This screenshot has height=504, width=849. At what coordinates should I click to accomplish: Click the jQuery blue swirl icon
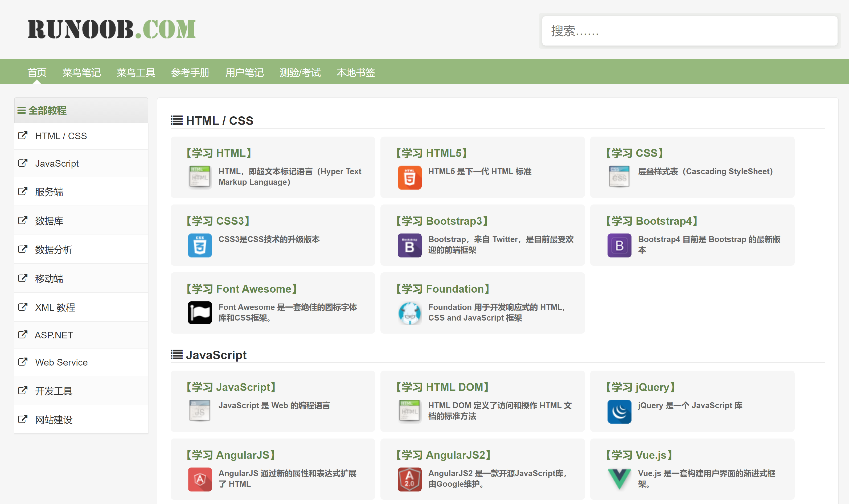619,412
